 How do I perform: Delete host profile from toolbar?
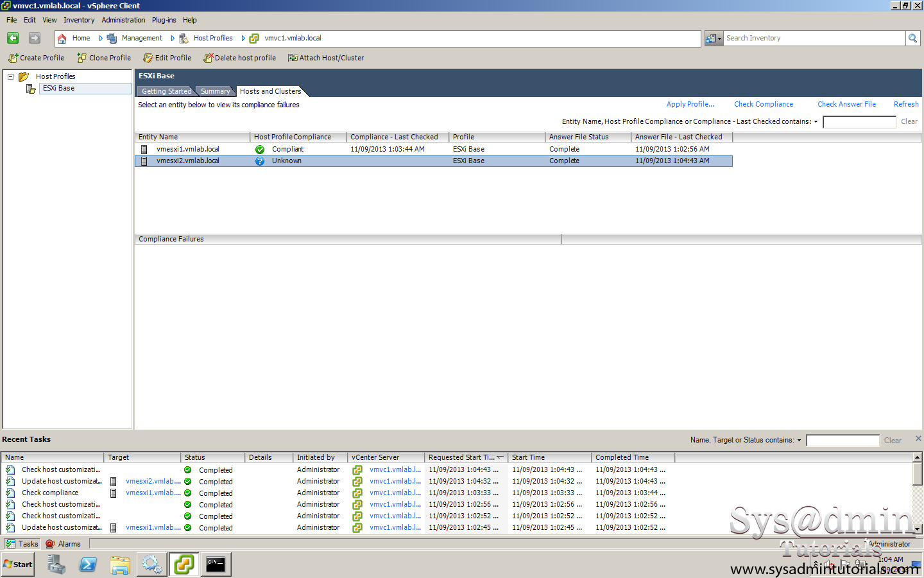tap(240, 58)
